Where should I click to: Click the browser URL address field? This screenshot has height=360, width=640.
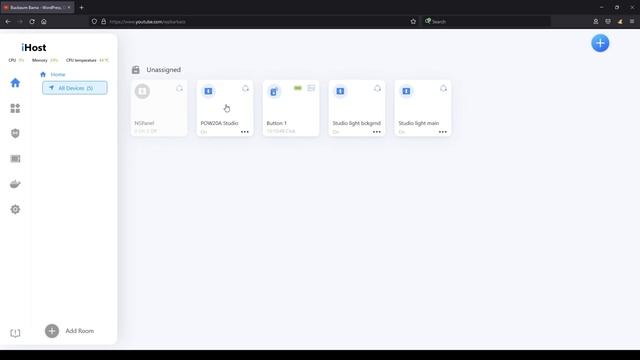[253, 22]
